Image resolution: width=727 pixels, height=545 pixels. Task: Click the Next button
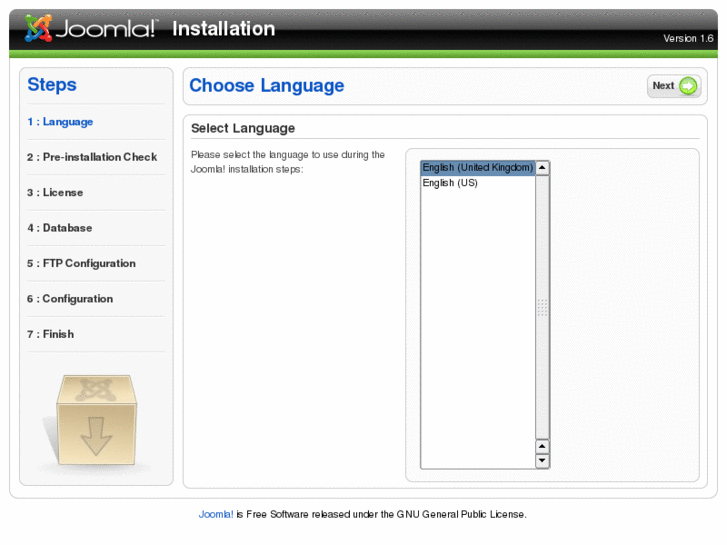pyautogui.click(x=674, y=86)
